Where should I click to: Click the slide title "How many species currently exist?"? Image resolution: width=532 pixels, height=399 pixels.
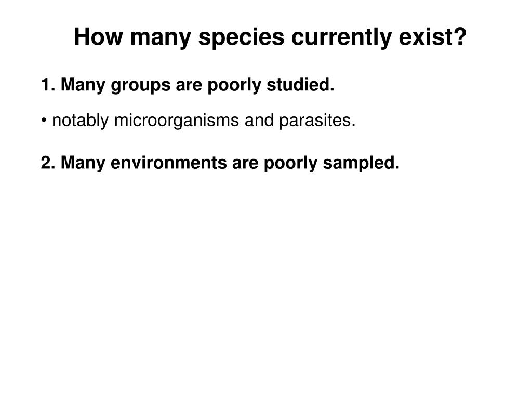270,37
